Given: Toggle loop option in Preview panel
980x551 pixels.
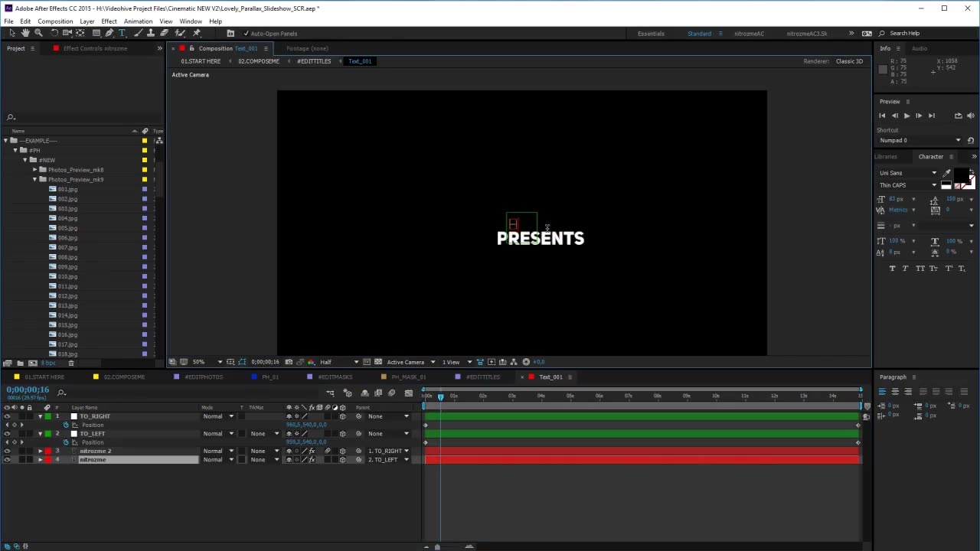Looking at the screenshot, I should coord(958,116).
